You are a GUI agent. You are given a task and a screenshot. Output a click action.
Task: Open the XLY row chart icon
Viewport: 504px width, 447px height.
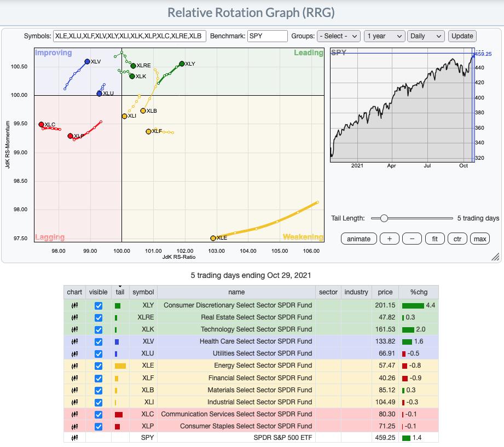click(x=74, y=305)
